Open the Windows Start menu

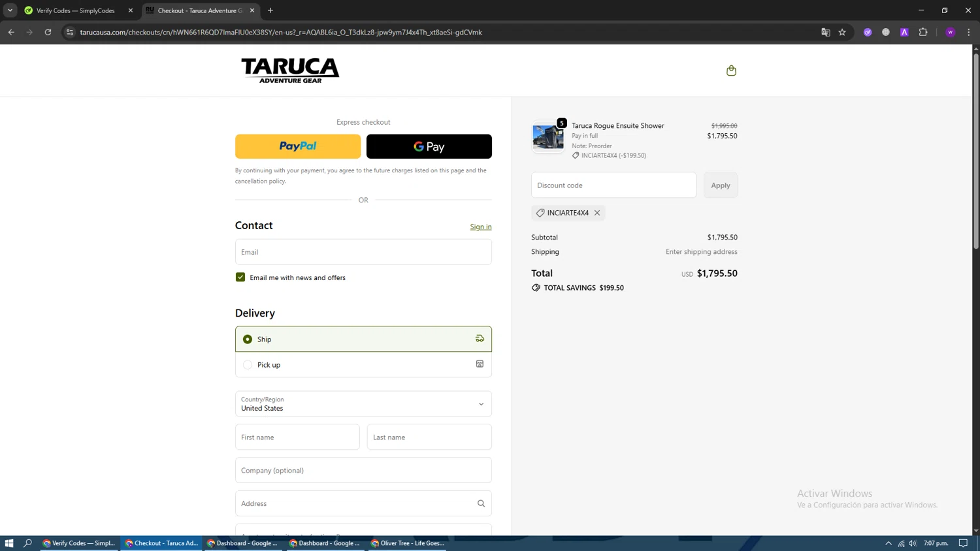(x=9, y=543)
